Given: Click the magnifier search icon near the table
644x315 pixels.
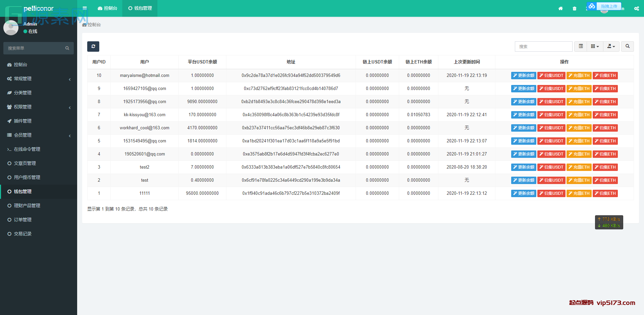Looking at the screenshot, I should point(627,46).
